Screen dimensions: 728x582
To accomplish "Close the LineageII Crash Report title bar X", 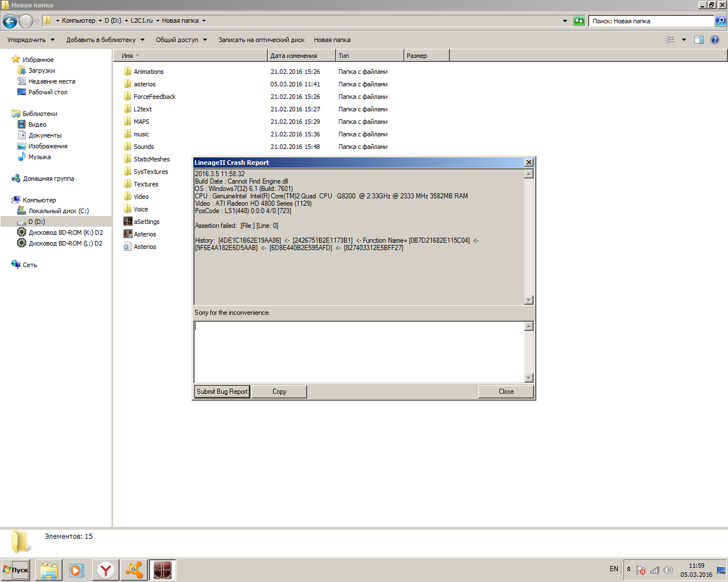I will (x=528, y=163).
